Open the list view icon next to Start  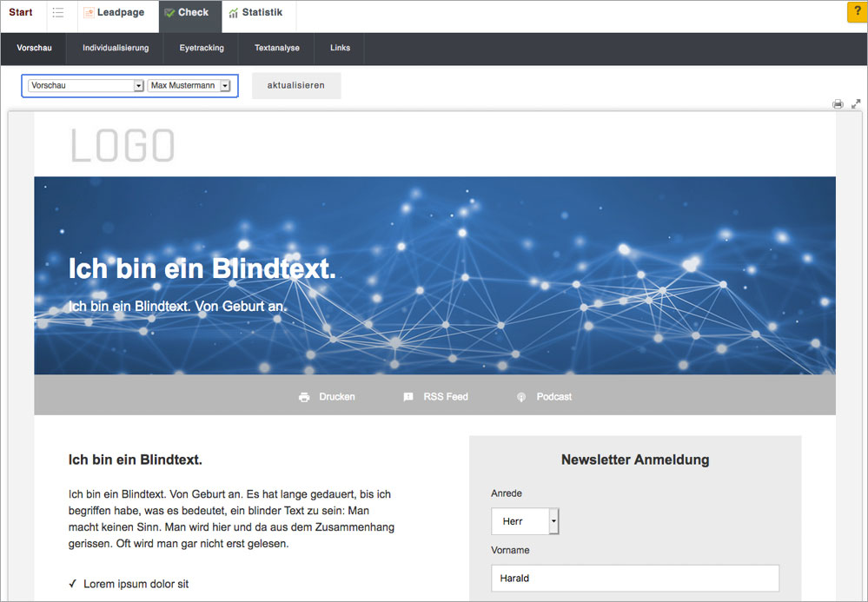point(58,13)
